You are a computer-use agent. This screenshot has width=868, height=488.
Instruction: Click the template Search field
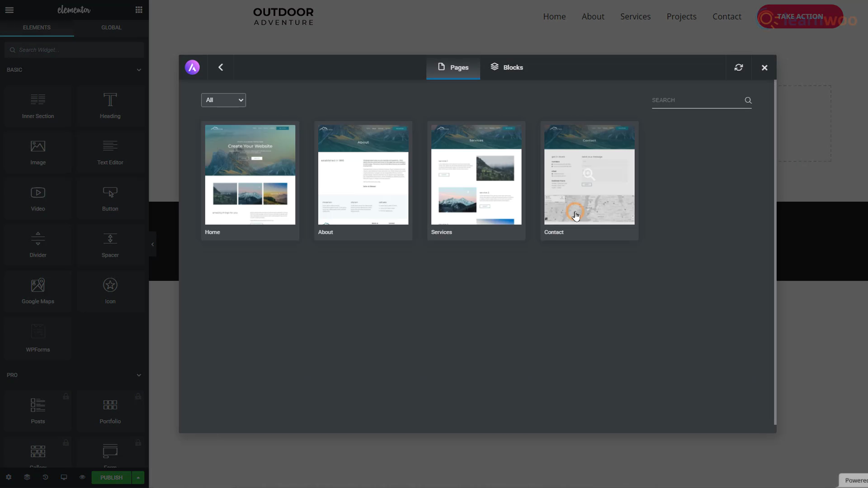click(696, 100)
